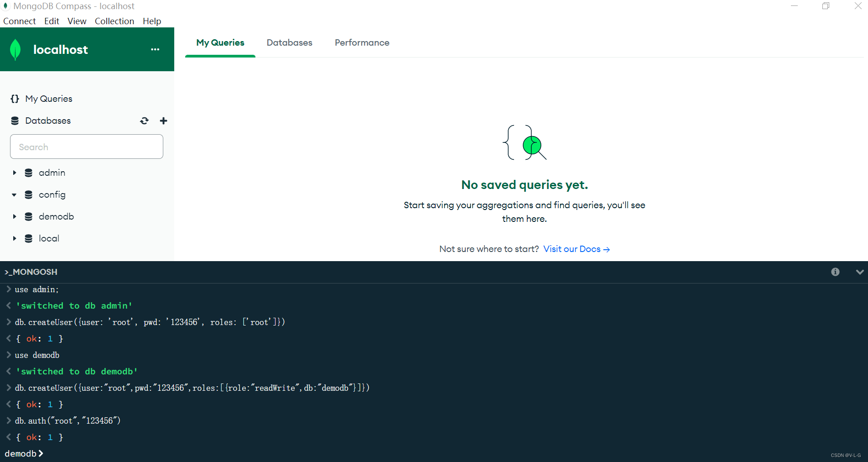Click the 'use admin;' command line
The image size is (868, 462).
pyautogui.click(x=37, y=289)
